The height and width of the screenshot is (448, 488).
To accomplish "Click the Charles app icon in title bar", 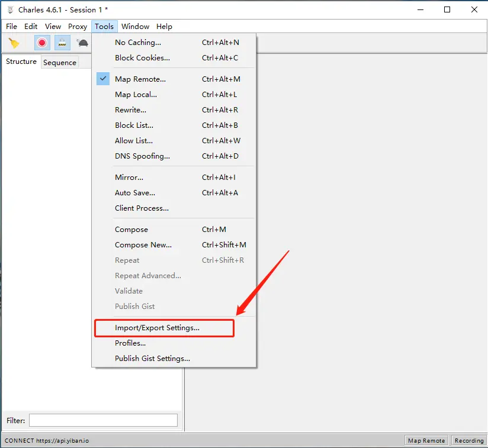I will [x=10, y=10].
